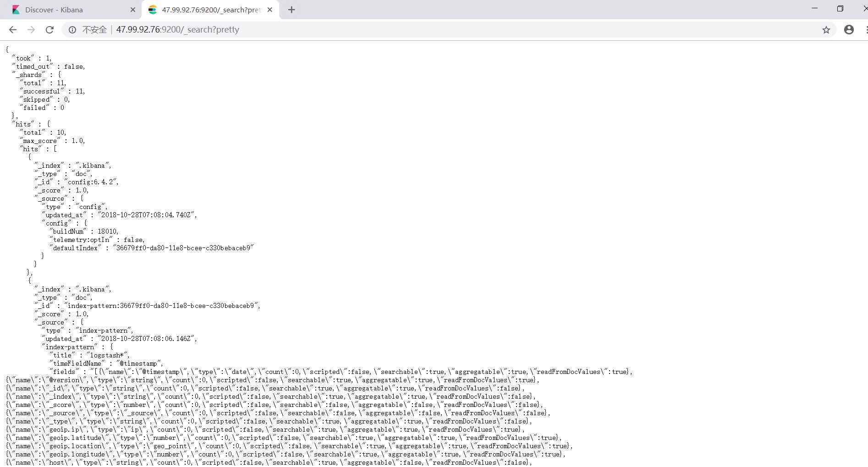The width and height of the screenshot is (868, 467).
Task: Click the _source field definition line
Action: point(278,413)
